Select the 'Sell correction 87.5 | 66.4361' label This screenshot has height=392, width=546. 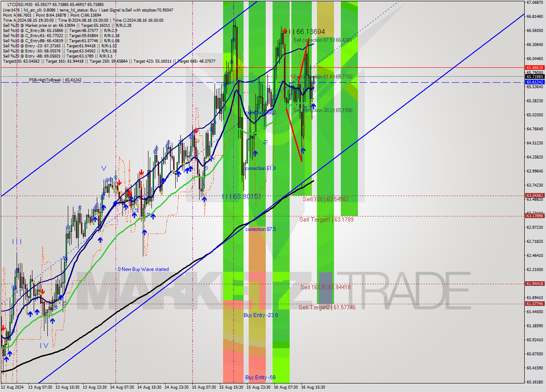(322, 40)
